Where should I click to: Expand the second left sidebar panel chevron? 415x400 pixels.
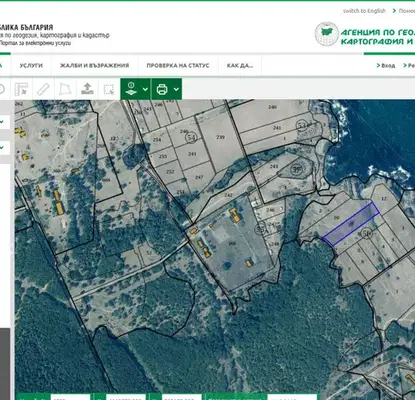(x=2, y=147)
